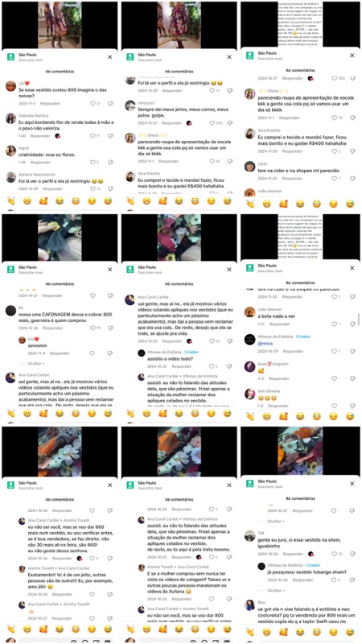Dislike Gabriela Benfica's lace flower embroidery comment
This screenshot has height=644, width=362.
pos(110,136)
